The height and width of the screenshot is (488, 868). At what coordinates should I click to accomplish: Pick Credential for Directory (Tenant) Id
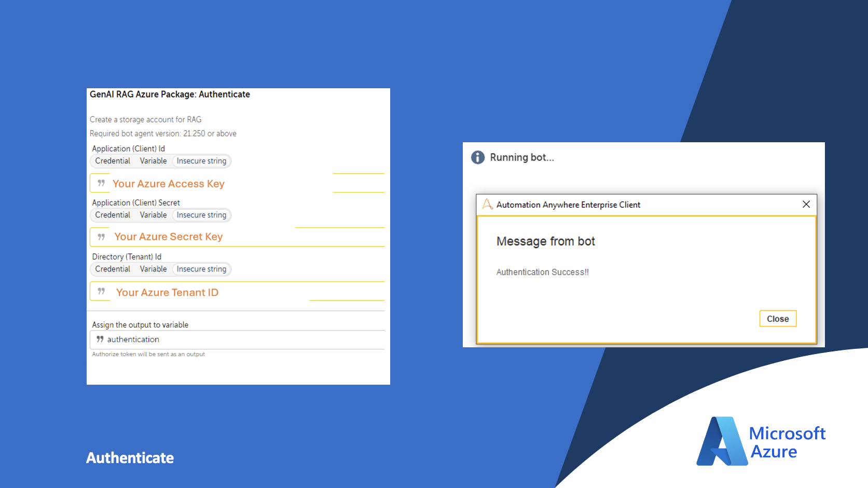pyautogui.click(x=113, y=269)
